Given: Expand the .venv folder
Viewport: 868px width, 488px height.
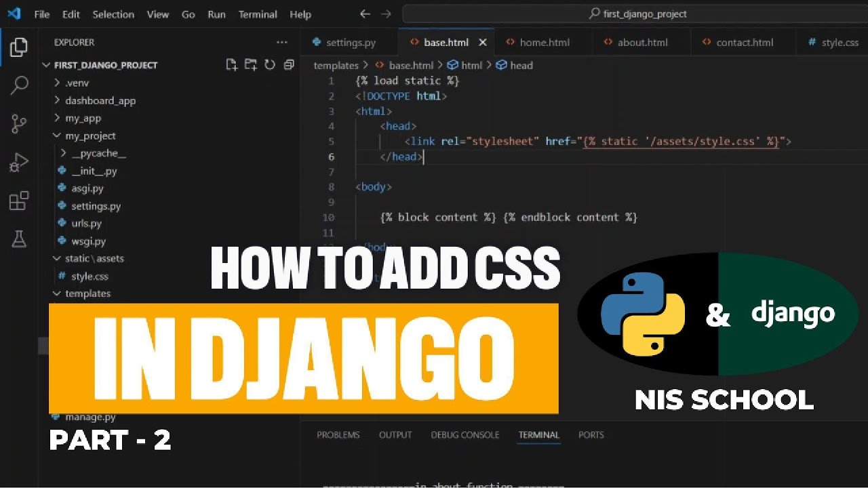Looking at the screenshot, I should pyautogui.click(x=77, y=83).
